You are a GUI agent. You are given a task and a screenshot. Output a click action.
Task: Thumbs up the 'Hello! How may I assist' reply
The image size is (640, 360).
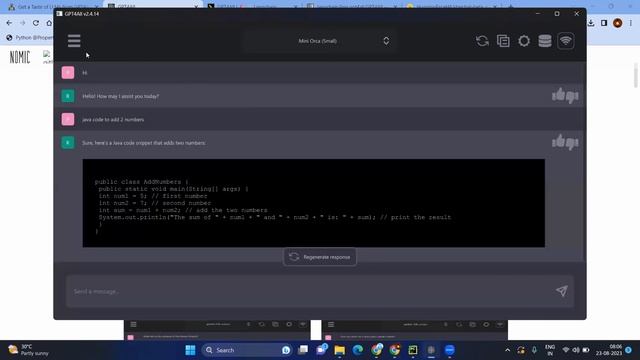point(558,96)
